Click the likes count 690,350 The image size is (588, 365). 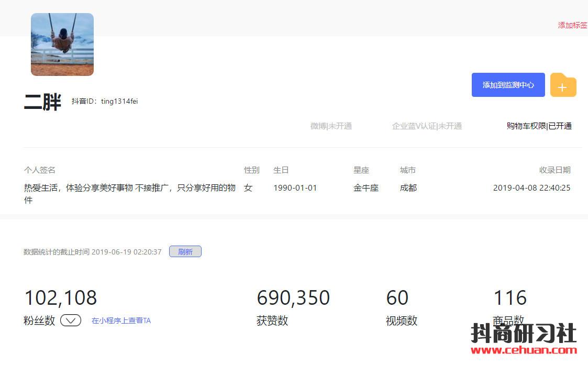pos(293,298)
